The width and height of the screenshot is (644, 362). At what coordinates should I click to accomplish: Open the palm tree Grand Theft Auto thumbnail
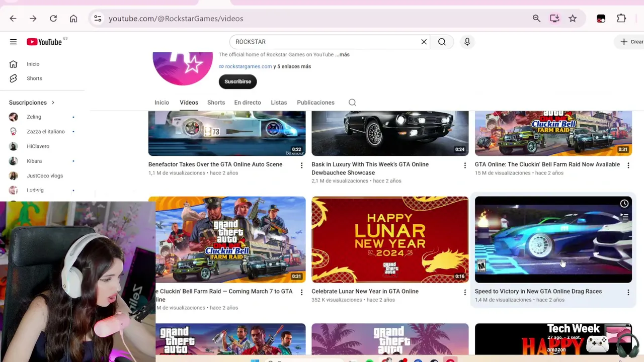point(390,340)
